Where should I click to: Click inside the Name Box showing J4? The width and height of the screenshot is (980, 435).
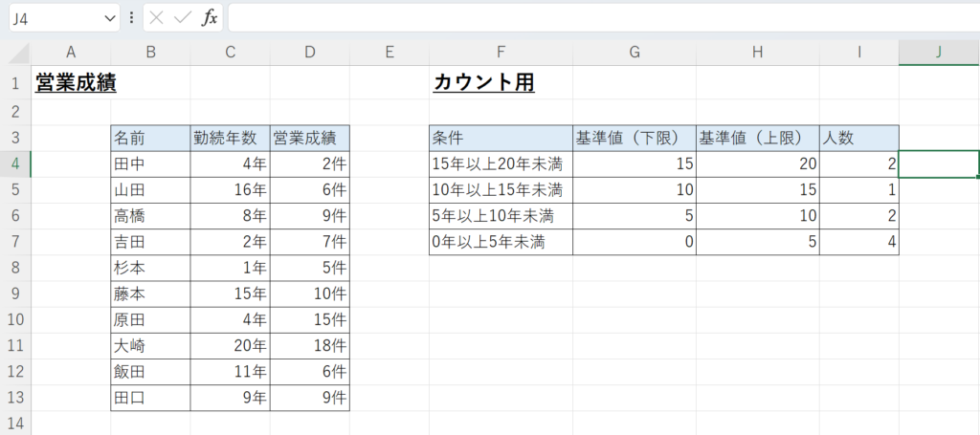[x=48, y=18]
